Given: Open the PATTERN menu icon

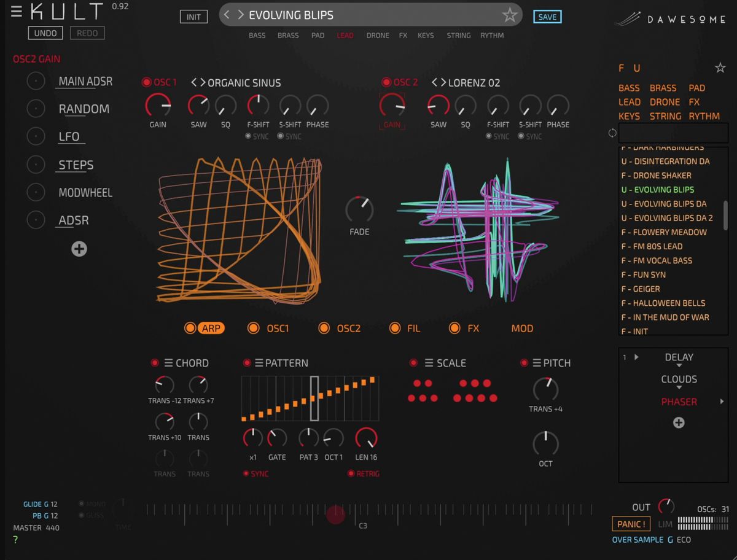Looking at the screenshot, I should 259,363.
